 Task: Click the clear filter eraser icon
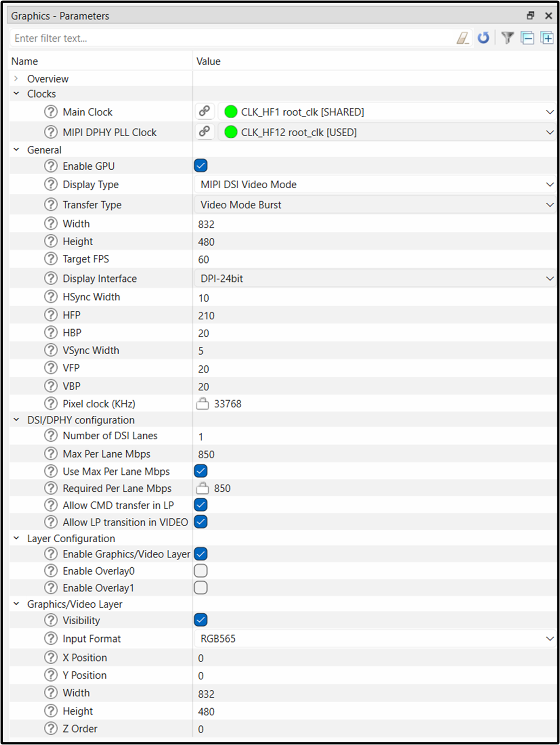click(462, 38)
